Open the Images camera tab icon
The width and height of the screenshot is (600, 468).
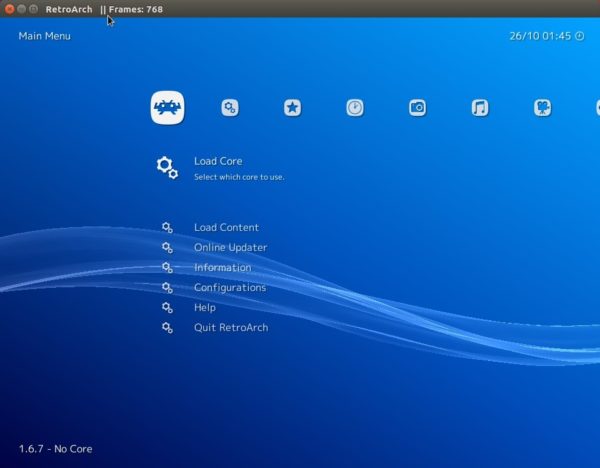[417, 108]
